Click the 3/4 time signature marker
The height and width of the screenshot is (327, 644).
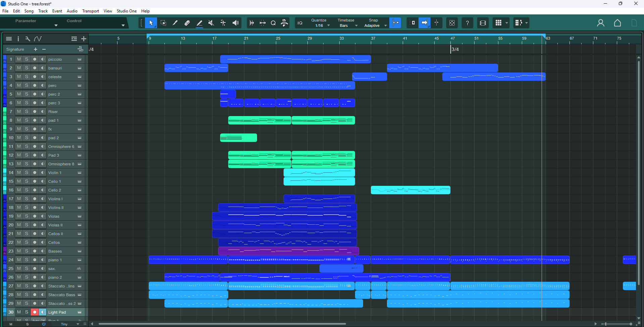click(x=455, y=49)
